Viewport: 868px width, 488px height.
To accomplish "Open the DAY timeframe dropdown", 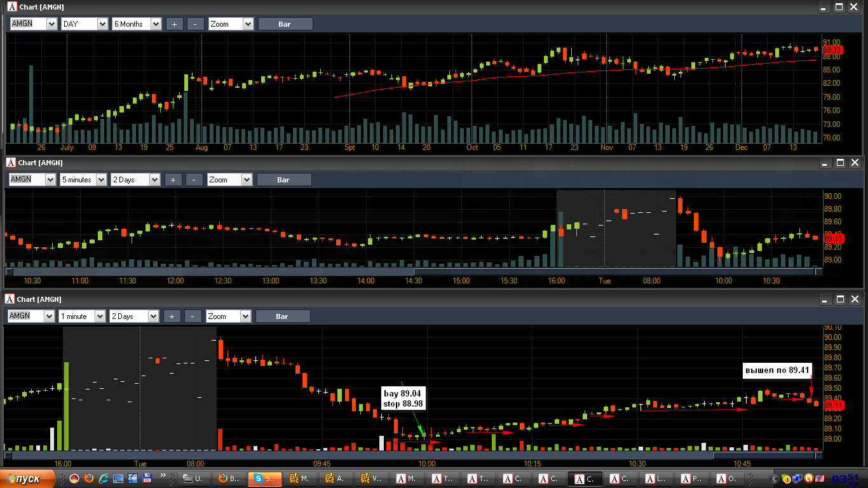I will [x=85, y=24].
